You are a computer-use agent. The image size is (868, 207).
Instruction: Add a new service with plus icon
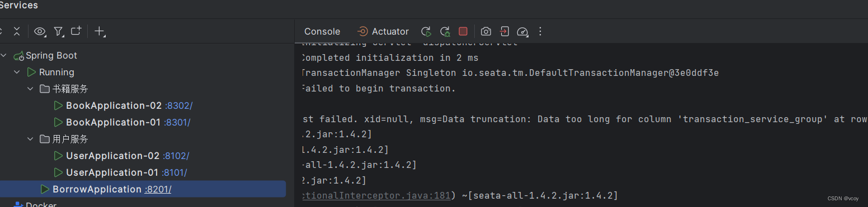(x=100, y=31)
